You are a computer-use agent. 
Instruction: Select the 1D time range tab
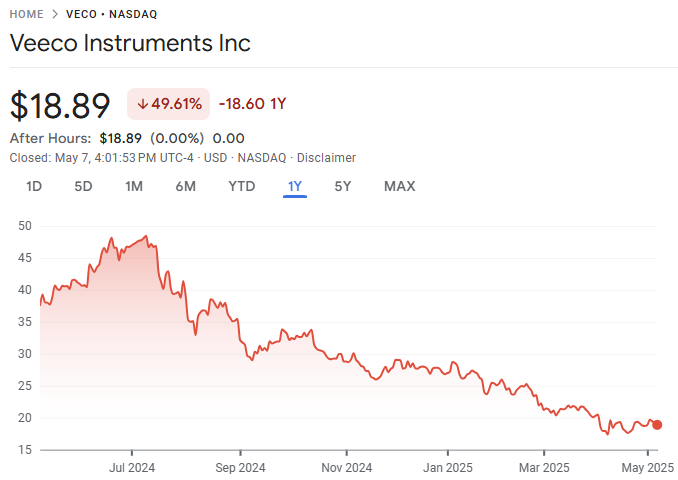pos(34,186)
